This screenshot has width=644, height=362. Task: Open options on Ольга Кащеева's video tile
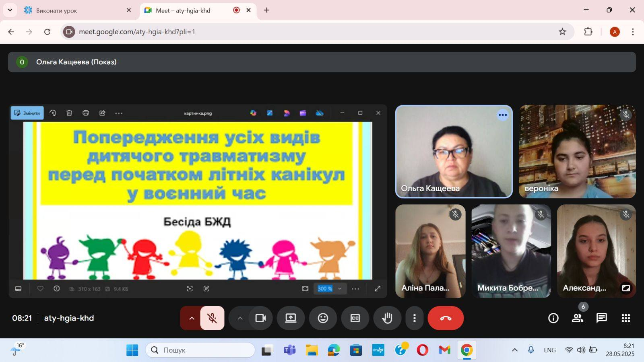click(x=502, y=115)
